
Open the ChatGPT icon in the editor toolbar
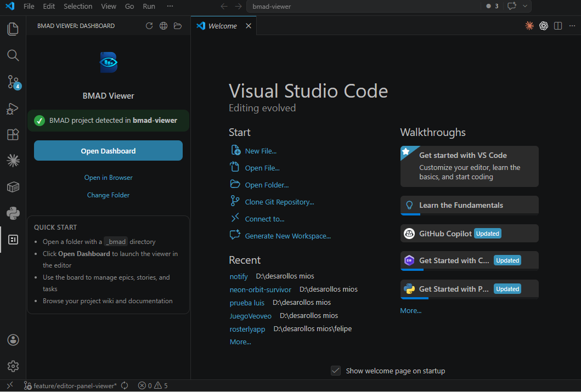click(x=544, y=25)
